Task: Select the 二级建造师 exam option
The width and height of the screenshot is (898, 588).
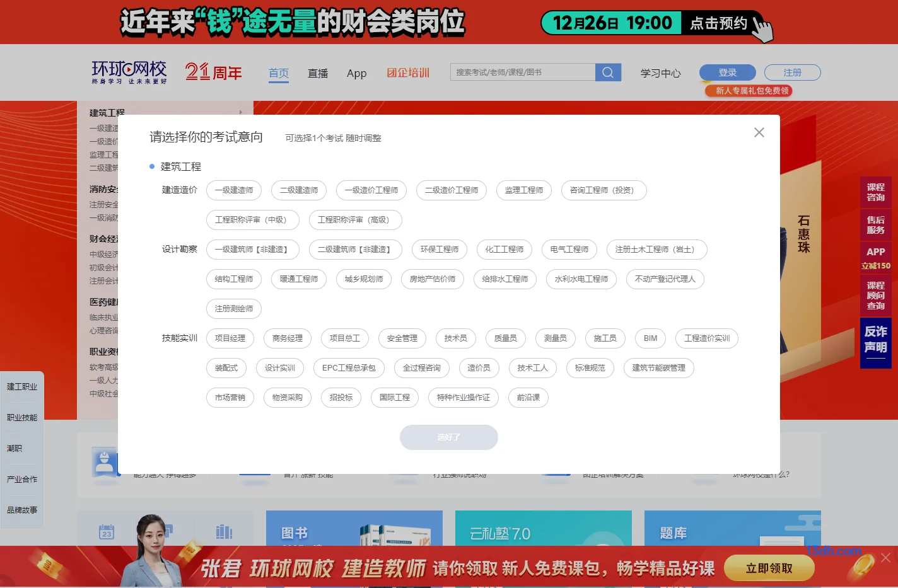Action: (299, 190)
